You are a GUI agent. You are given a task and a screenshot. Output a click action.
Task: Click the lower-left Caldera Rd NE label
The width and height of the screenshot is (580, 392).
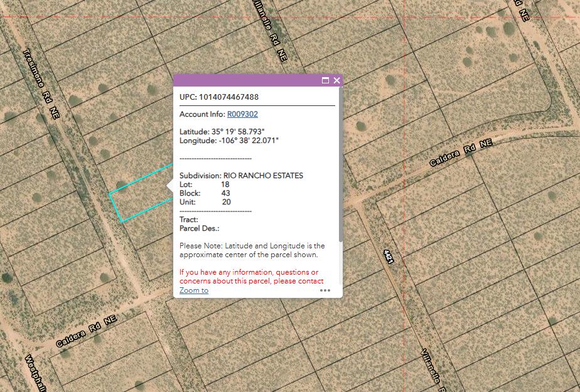pyautogui.click(x=86, y=331)
